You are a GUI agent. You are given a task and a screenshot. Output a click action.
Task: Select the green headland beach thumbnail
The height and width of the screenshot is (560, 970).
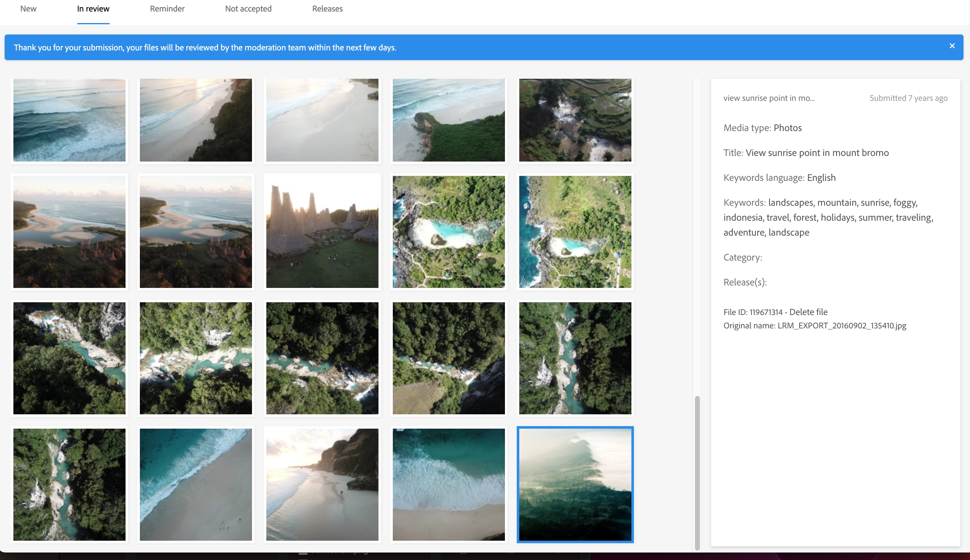tap(449, 120)
